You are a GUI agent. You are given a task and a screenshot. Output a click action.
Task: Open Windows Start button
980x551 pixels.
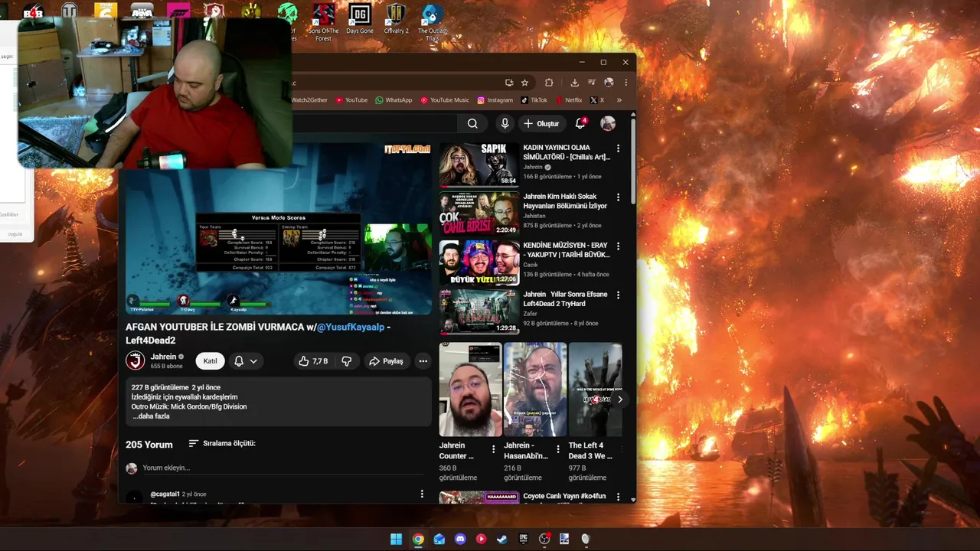(x=396, y=539)
